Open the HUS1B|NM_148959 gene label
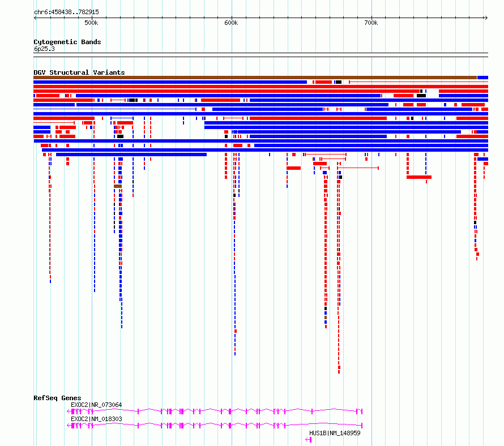Viewport: 504px width, 446px height. click(335, 433)
